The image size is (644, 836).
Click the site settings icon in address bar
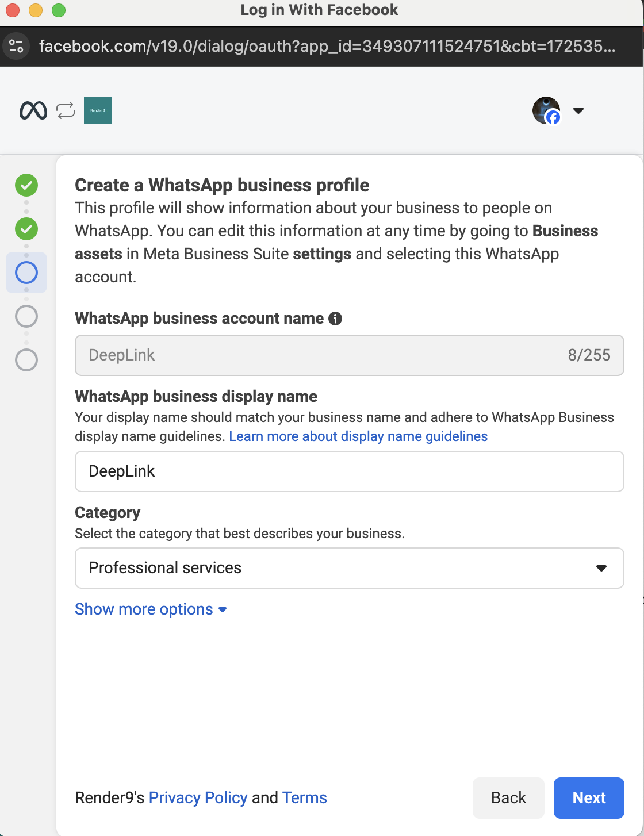(x=17, y=46)
